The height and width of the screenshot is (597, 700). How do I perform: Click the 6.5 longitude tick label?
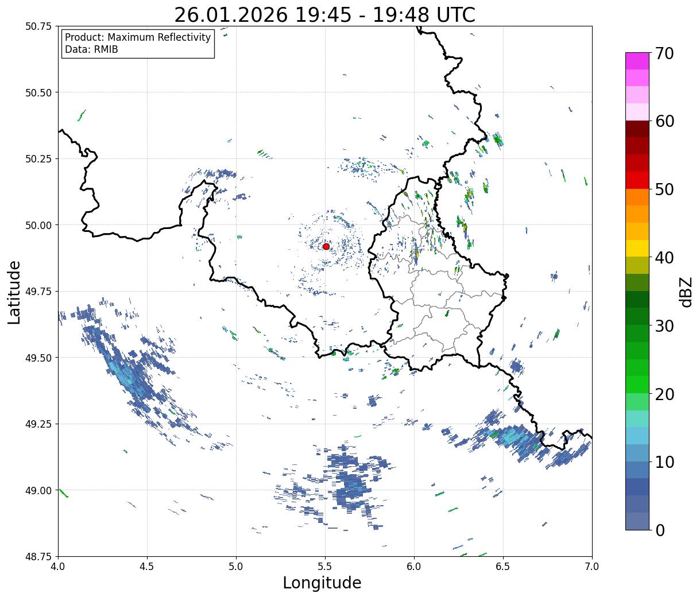[x=503, y=566]
